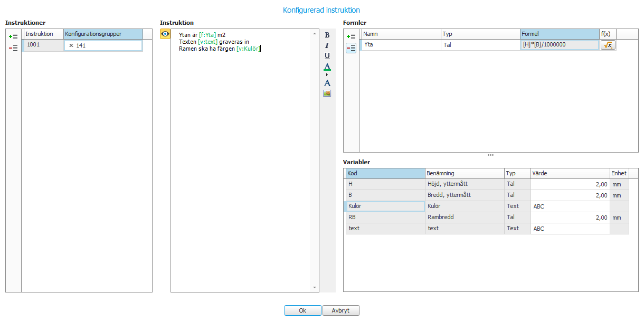
Task: Apply bold formatting to instruction text
Action: tap(327, 35)
